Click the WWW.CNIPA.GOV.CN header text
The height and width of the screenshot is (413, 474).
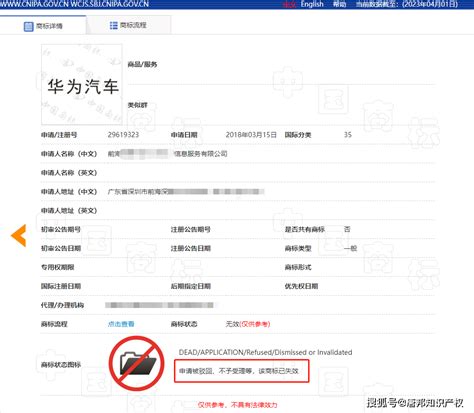coord(34,4)
